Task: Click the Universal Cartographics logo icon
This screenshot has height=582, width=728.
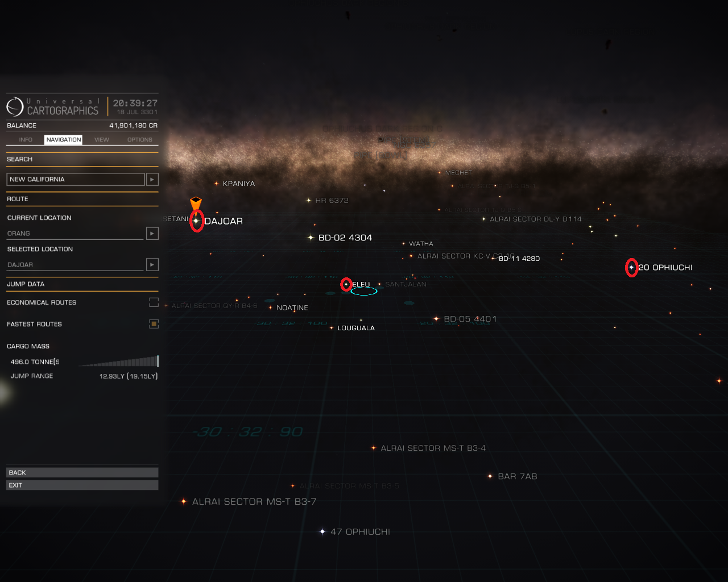Action: [15, 107]
